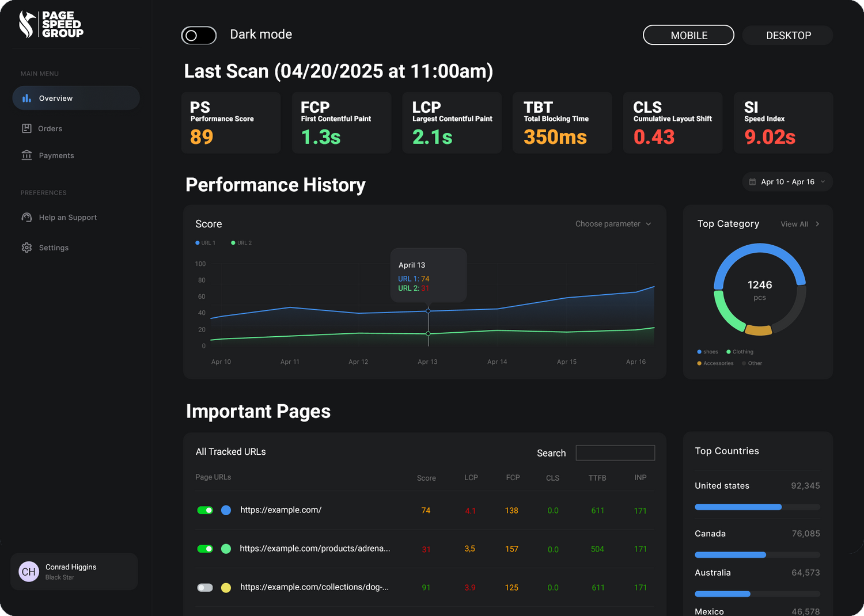Click the Payments bank icon

tap(26, 155)
